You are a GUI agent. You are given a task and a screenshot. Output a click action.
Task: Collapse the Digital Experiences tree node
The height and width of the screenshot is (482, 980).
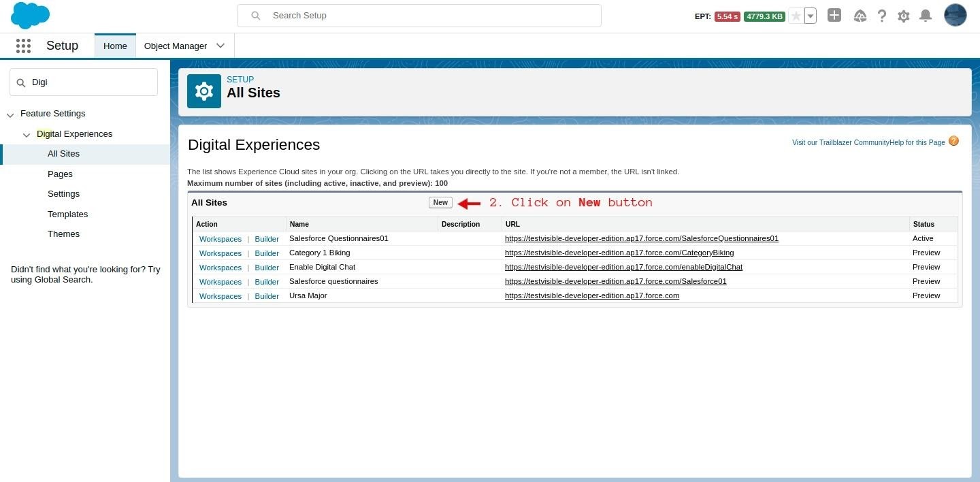click(x=27, y=135)
